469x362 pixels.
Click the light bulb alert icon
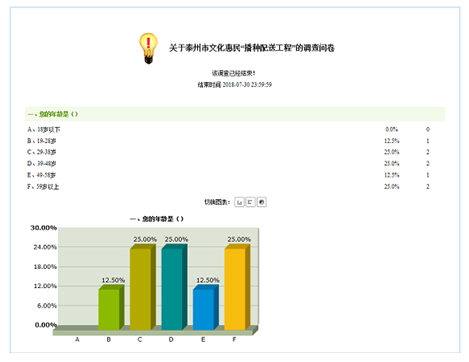tap(148, 48)
